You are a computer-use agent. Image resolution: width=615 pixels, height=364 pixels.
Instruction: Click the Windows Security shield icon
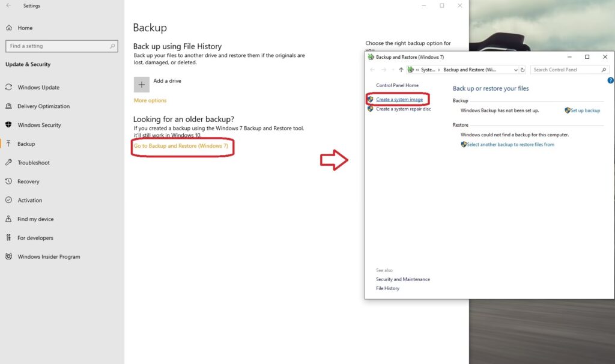tap(8, 125)
